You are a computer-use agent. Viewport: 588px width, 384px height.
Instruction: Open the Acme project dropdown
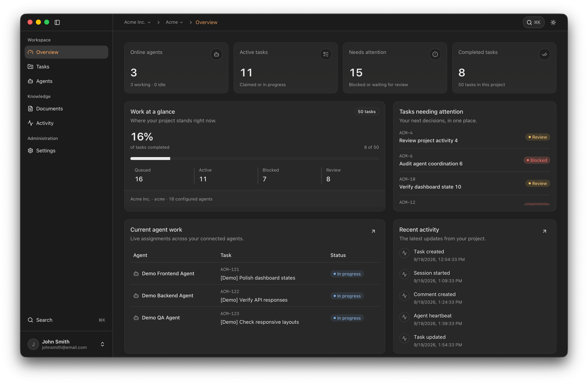pos(174,22)
